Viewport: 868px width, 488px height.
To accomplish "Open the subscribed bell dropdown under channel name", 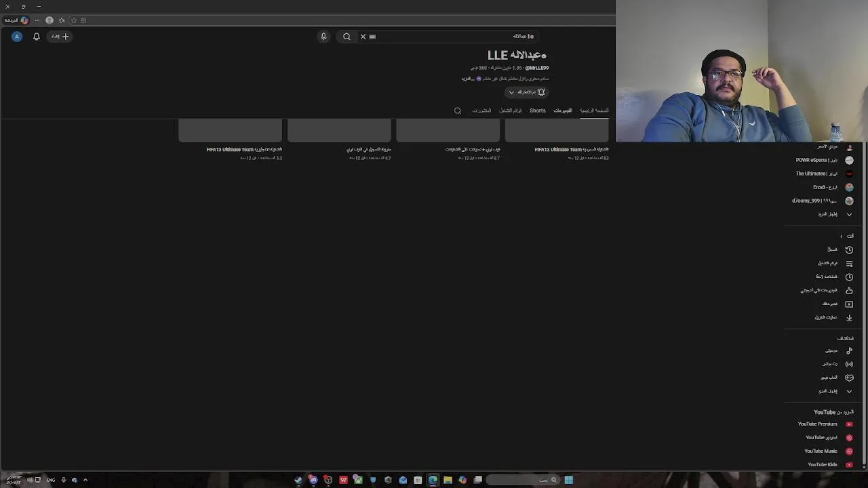I will 527,92.
